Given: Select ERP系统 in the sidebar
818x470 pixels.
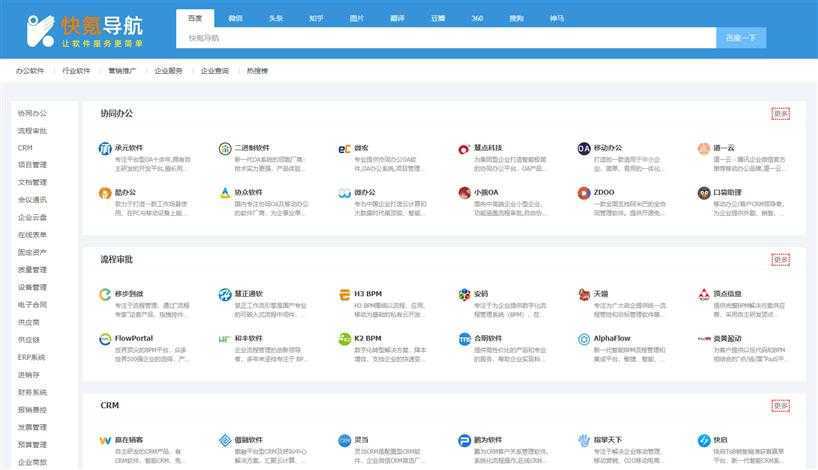Looking at the screenshot, I should pyautogui.click(x=31, y=357).
